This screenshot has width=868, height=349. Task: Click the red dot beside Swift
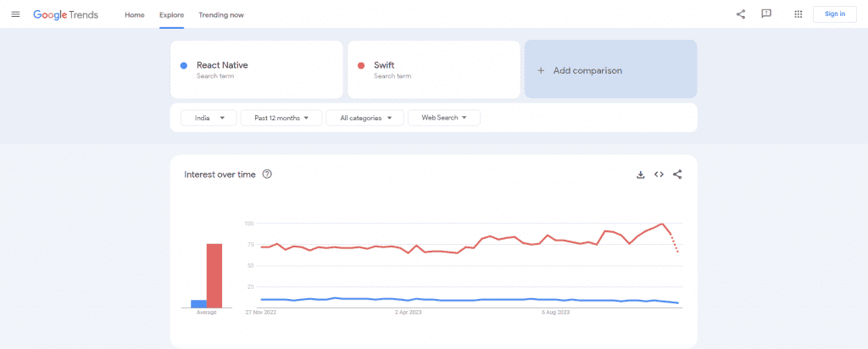pyautogui.click(x=361, y=66)
